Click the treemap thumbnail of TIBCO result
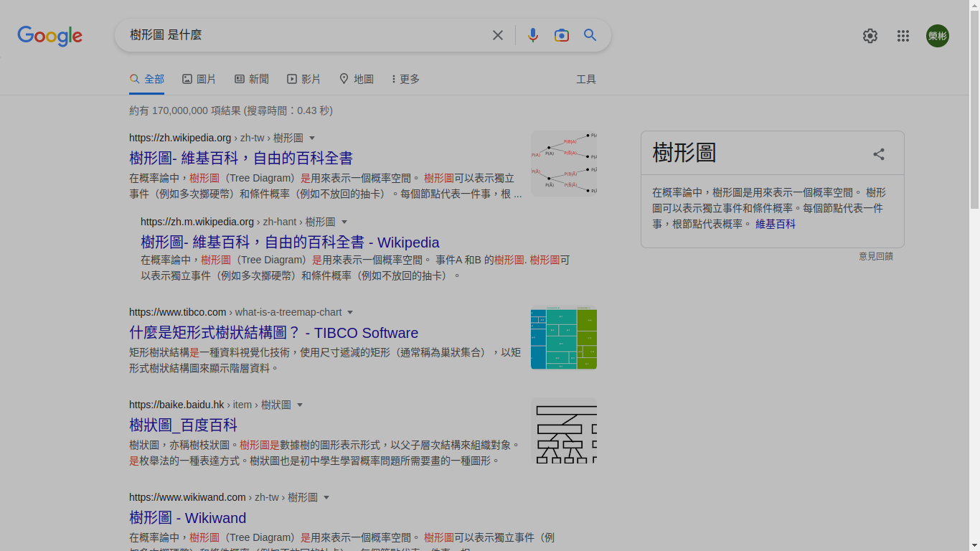 [563, 339]
